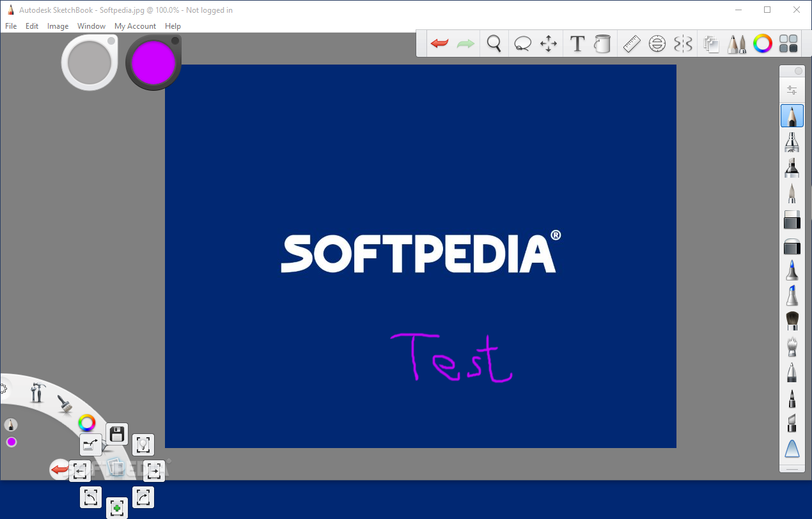Toggle the Ellipse guide tool
Image resolution: width=812 pixels, height=519 pixels.
[x=657, y=43]
